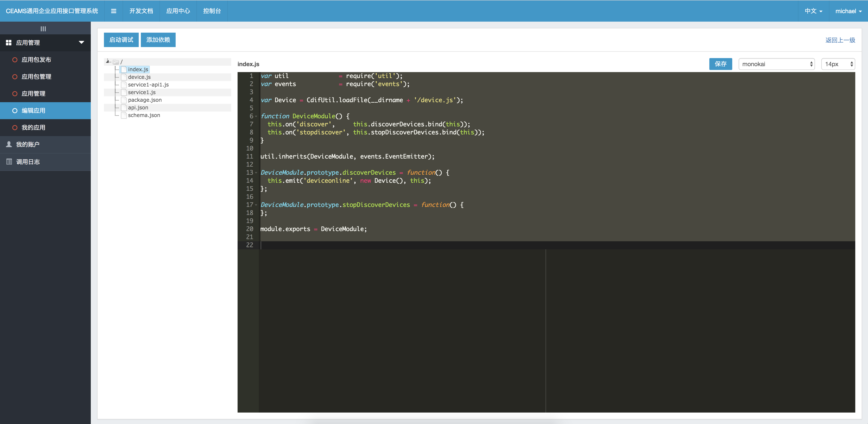Open 应用中心 in the top navigation
The width and height of the screenshot is (868, 424).
click(x=178, y=11)
